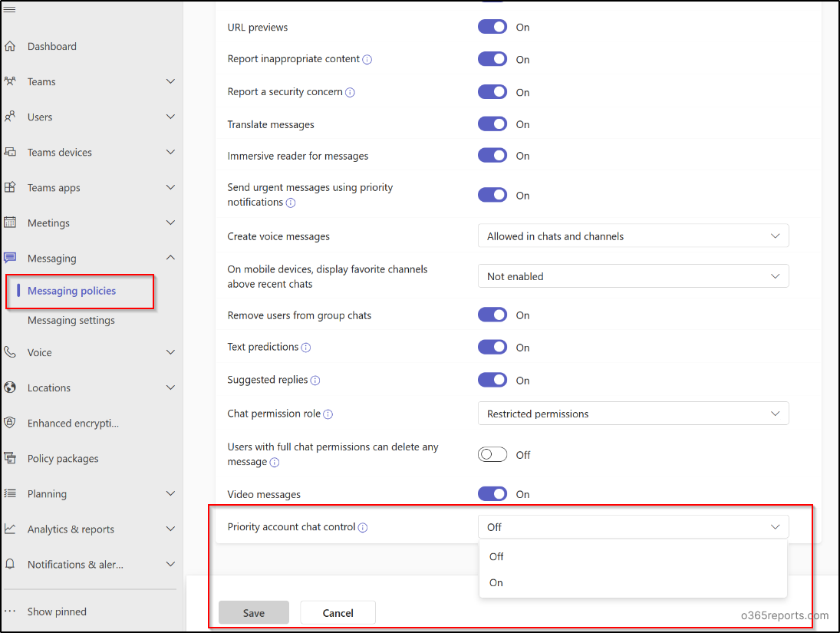Click the Meetings calendar icon

pos(10,223)
